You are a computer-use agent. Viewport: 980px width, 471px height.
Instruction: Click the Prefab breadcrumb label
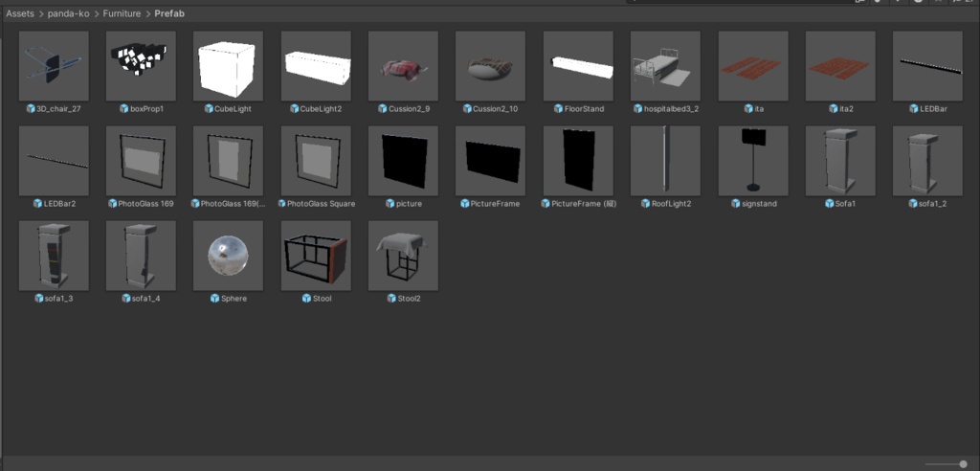169,13
